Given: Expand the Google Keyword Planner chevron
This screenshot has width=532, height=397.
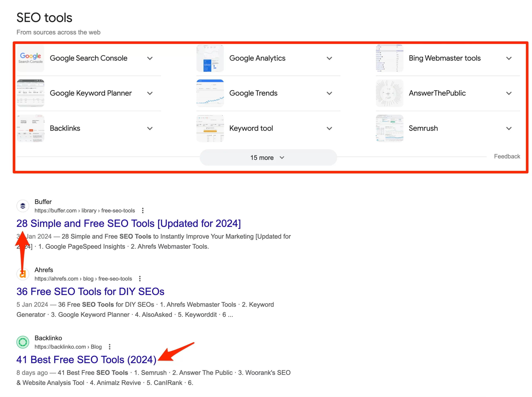Looking at the screenshot, I should pos(150,93).
